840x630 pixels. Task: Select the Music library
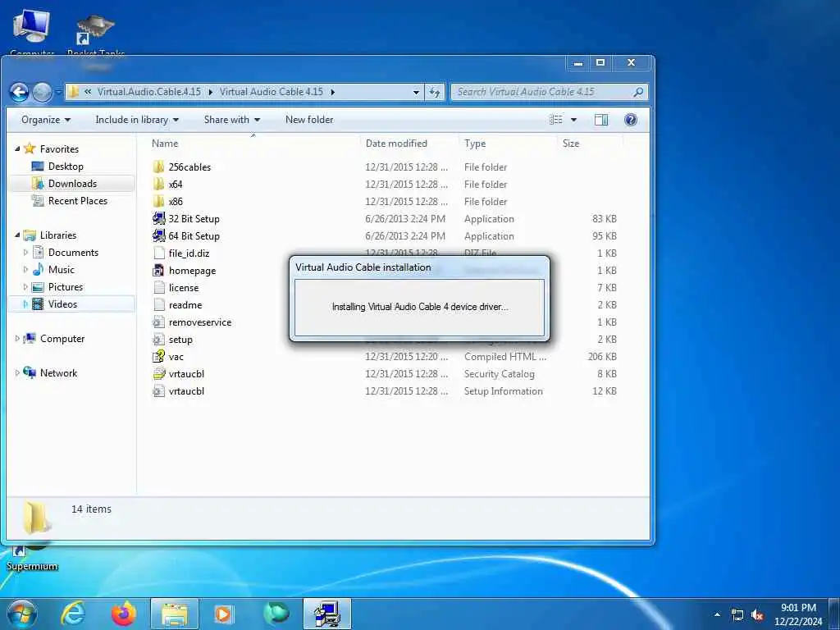pyautogui.click(x=61, y=269)
